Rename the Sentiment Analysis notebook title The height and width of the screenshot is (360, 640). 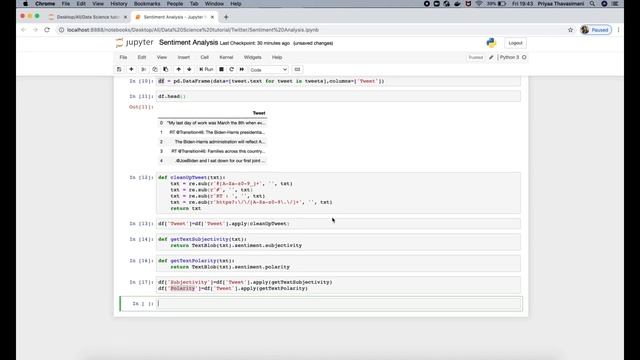tap(188, 42)
